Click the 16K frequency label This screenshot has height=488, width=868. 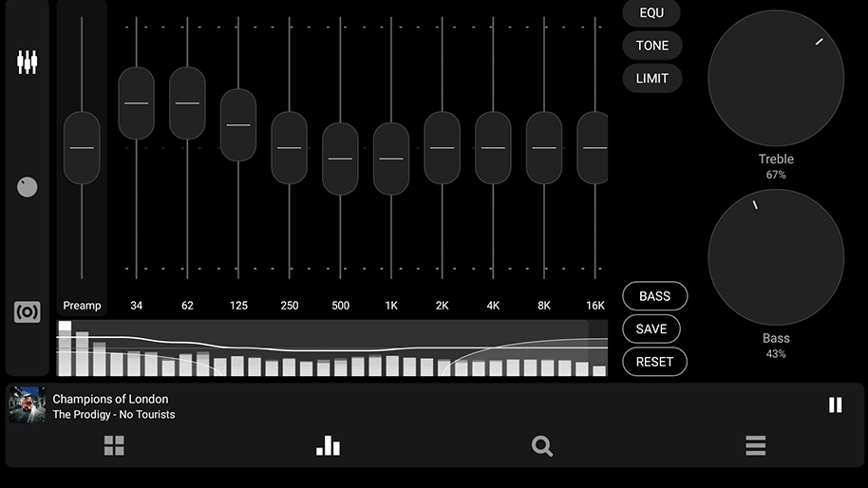tap(595, 306)
